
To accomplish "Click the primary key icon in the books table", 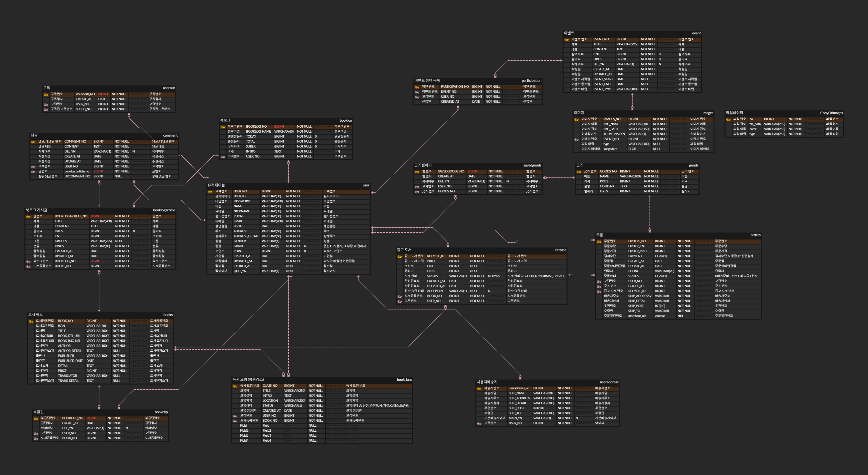I will (x=31, y=321).
